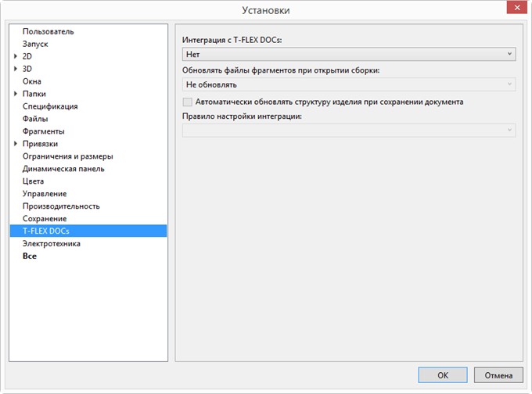Go to Управление settings
Viewport: 532px width, 394px height.
point(45,194)
